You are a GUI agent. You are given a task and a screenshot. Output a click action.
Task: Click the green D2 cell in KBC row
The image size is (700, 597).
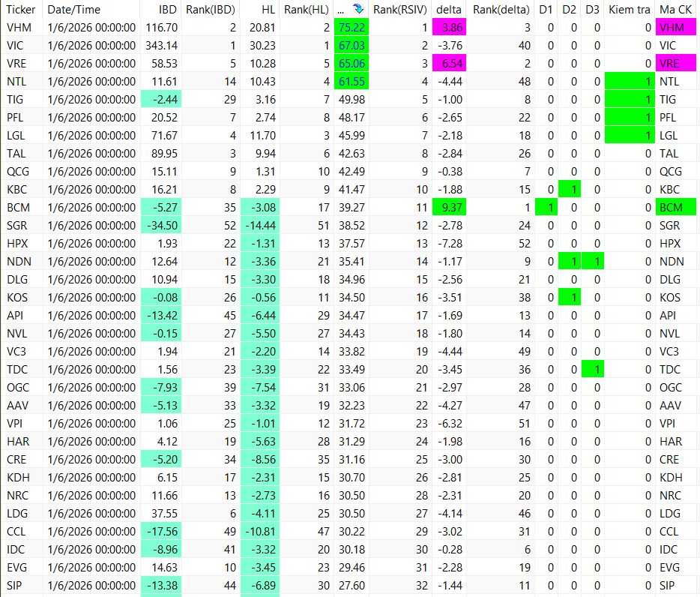point(570,190)
